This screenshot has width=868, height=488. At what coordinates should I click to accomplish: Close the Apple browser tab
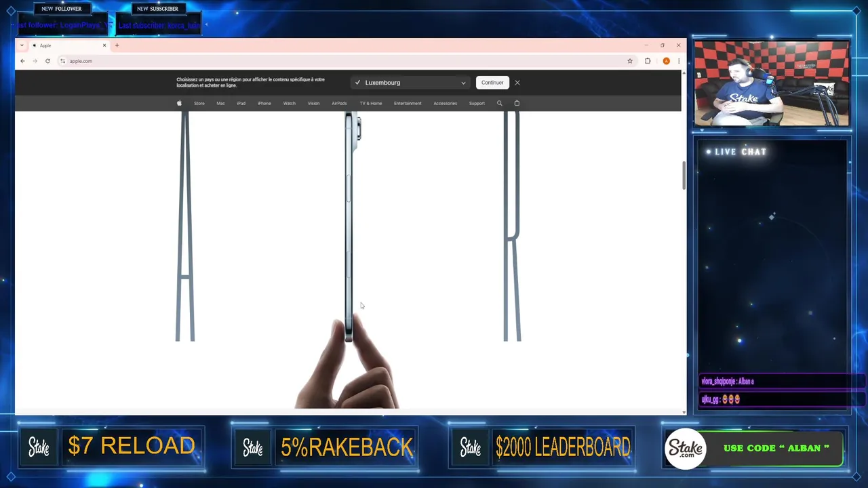pyautogui.click(x=104, y=45)
